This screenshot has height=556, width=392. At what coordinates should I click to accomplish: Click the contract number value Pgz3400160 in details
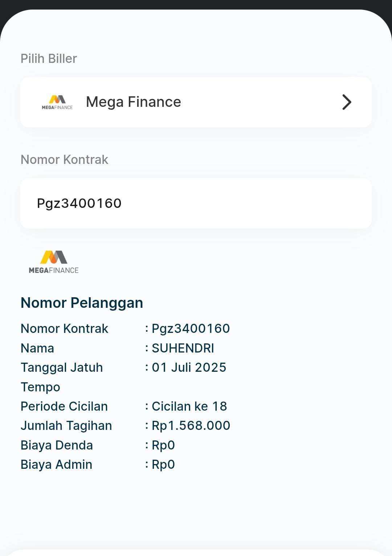(x=191, y=329)
